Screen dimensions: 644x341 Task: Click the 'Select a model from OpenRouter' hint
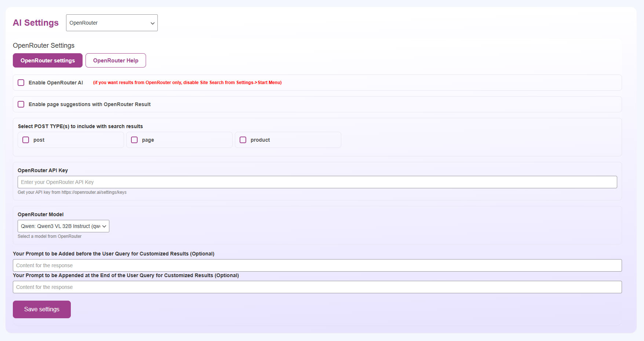click(50, 236)
